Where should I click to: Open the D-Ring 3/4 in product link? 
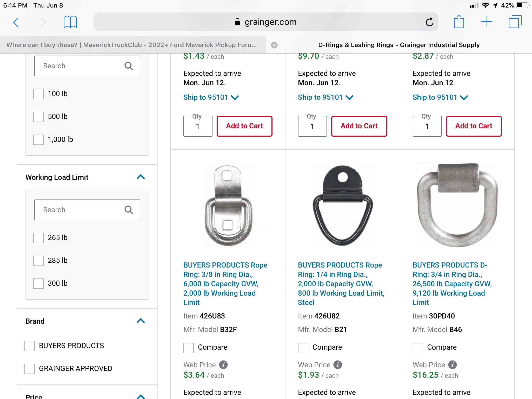click(x=452, y=284)
